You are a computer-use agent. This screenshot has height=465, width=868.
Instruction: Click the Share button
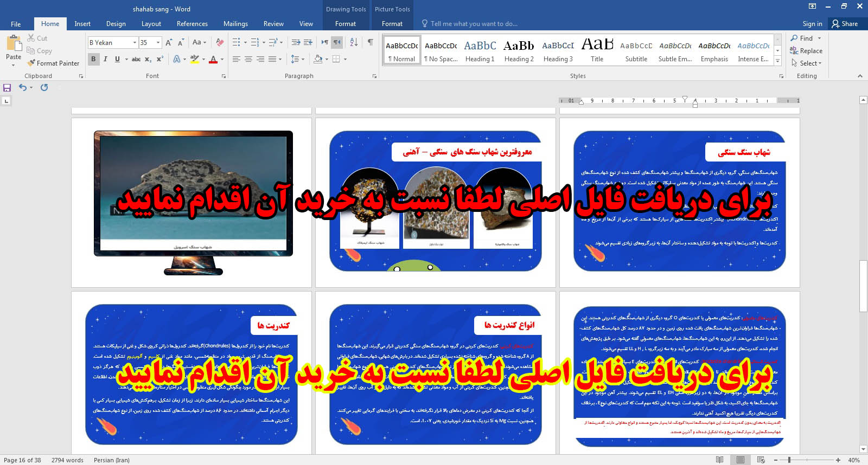pyautogui.click(x=845, y=24)
